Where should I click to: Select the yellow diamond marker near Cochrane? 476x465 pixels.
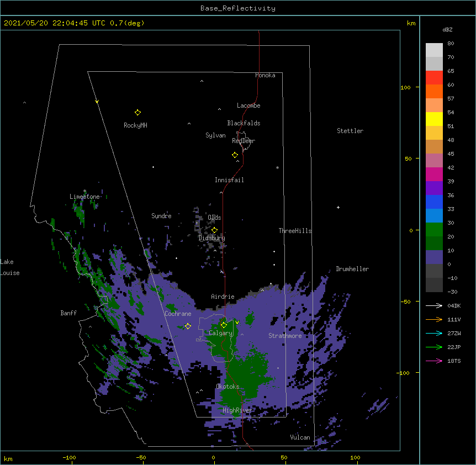tap(188, 326)
